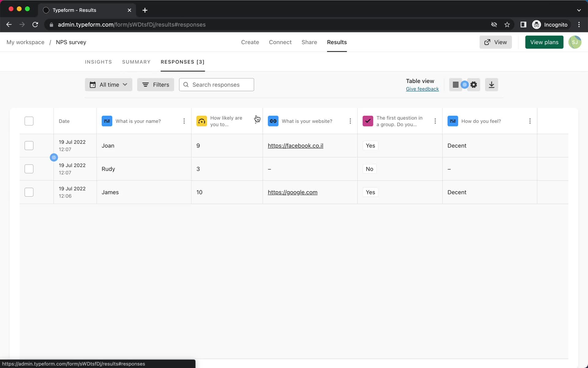Open https://facebook.co.il link
This screenshot has width=588, height=368.
[296, 145]
